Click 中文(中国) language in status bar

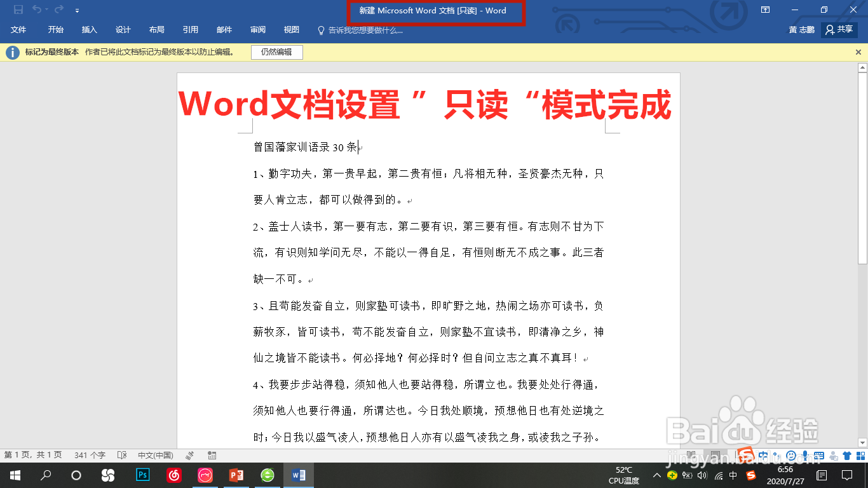156,455
